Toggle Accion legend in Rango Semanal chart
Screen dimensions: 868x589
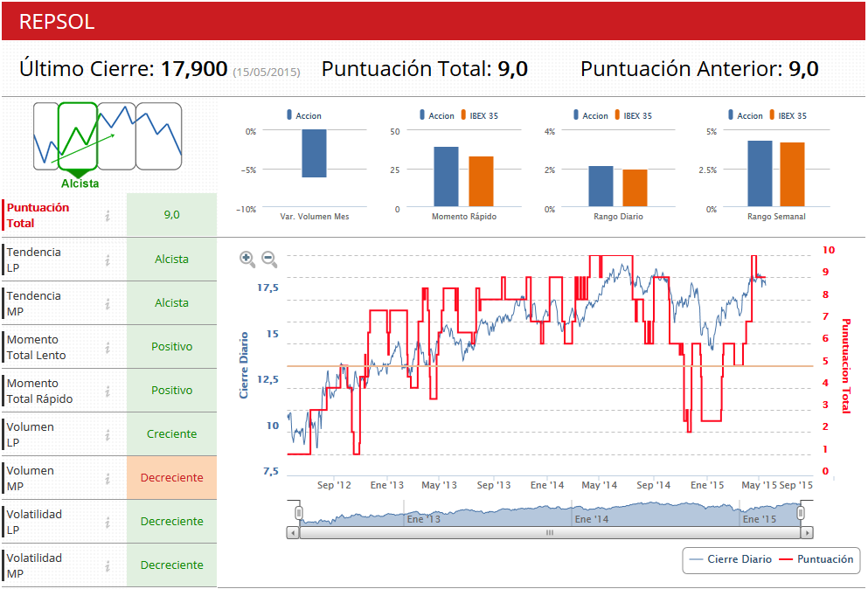pos(745,115)
